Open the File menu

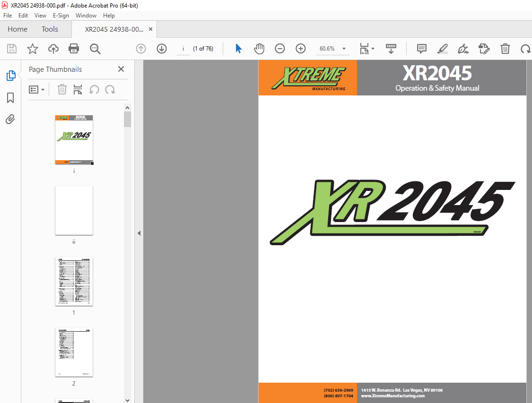point(8,16)
